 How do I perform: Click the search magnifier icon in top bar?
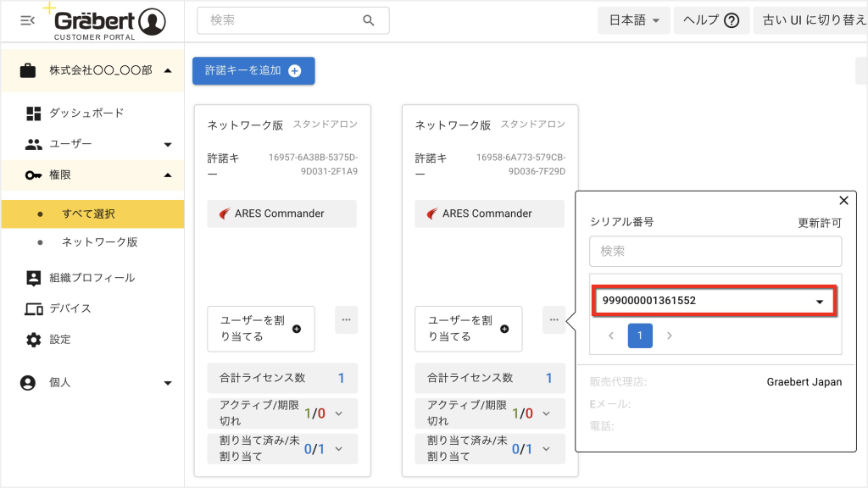[368, 20]
